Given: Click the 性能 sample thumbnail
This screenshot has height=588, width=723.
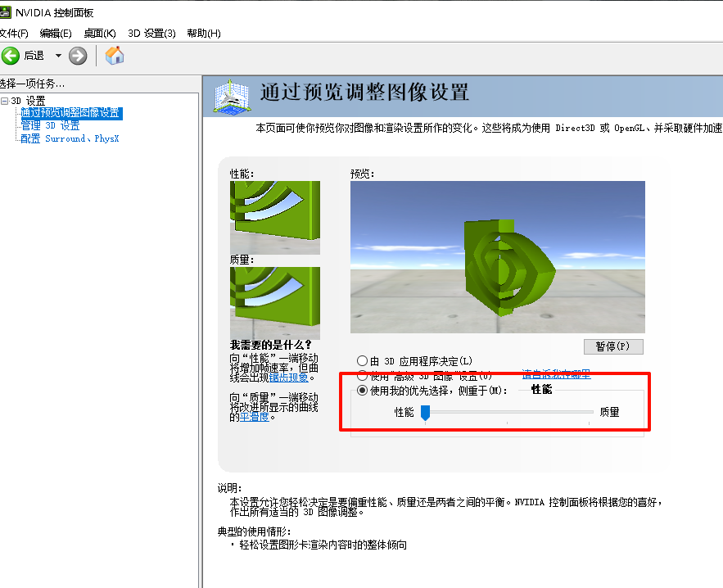Looking at the screenshot, I should point(275,217).
